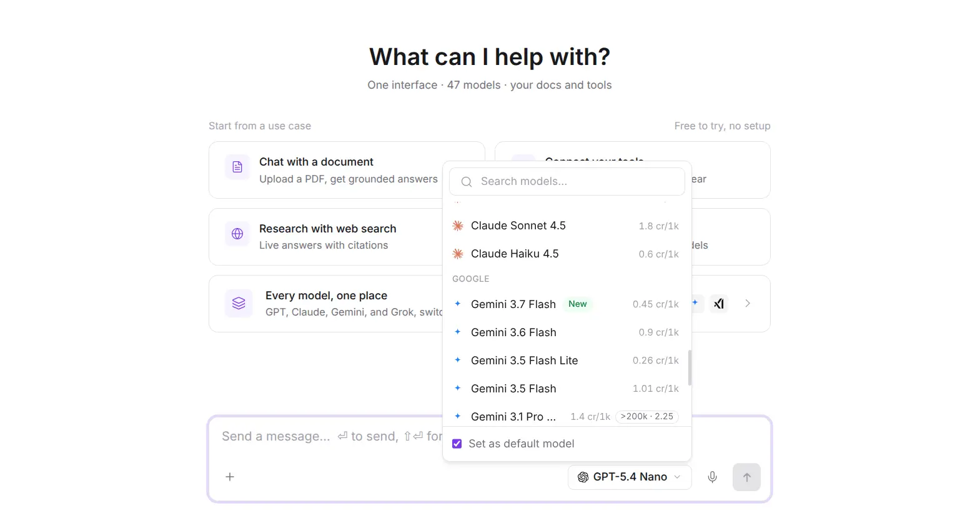980x513 pixels.
Task: Click the Gemini 3.7 Flash sparkle icon
Action: pyautogui.click(x=458, y=304)
